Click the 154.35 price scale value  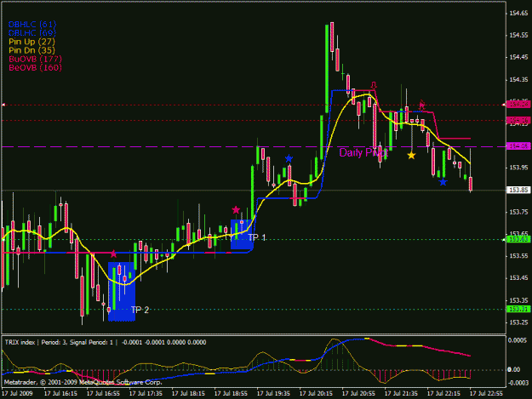click(518, 80)
